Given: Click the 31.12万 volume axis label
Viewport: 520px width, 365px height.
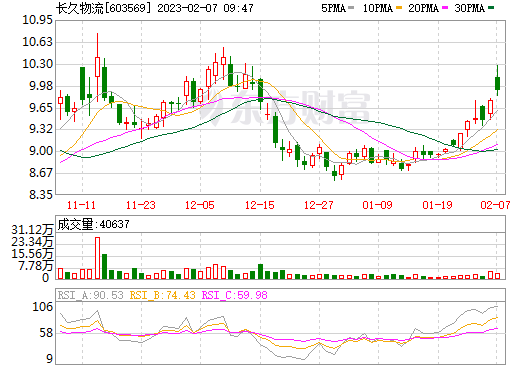Looking at the screenshot, I should pyautogui.click(x=32, y=230).
